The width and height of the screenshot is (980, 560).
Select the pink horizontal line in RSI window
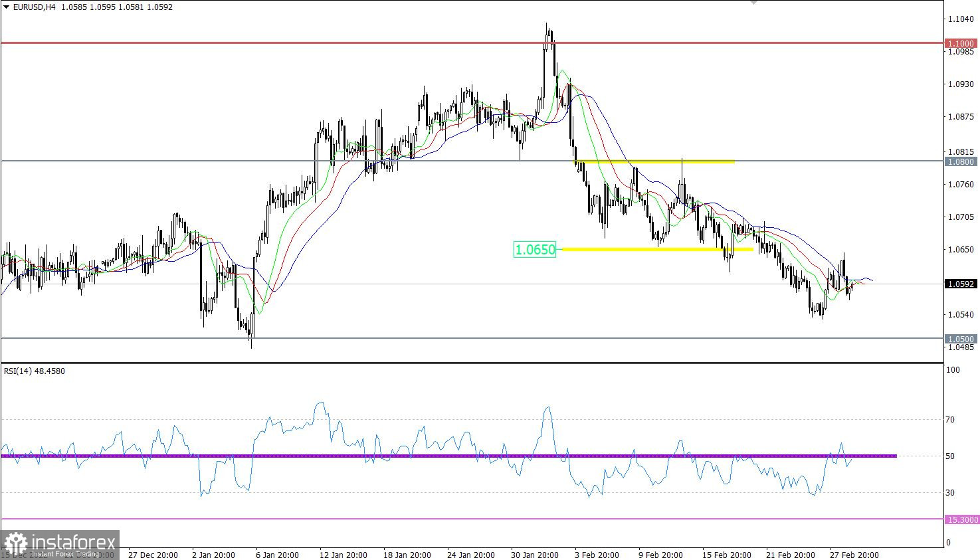pos(472,519)
